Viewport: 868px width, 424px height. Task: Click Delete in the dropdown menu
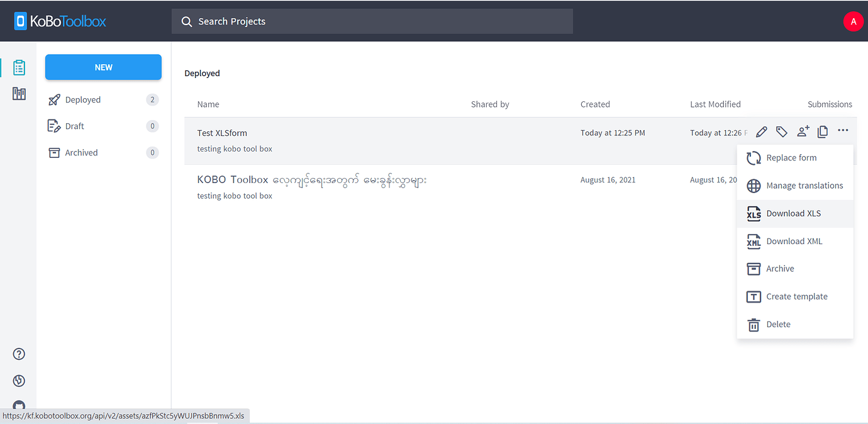pyautogui.click(x=778, y=324)
